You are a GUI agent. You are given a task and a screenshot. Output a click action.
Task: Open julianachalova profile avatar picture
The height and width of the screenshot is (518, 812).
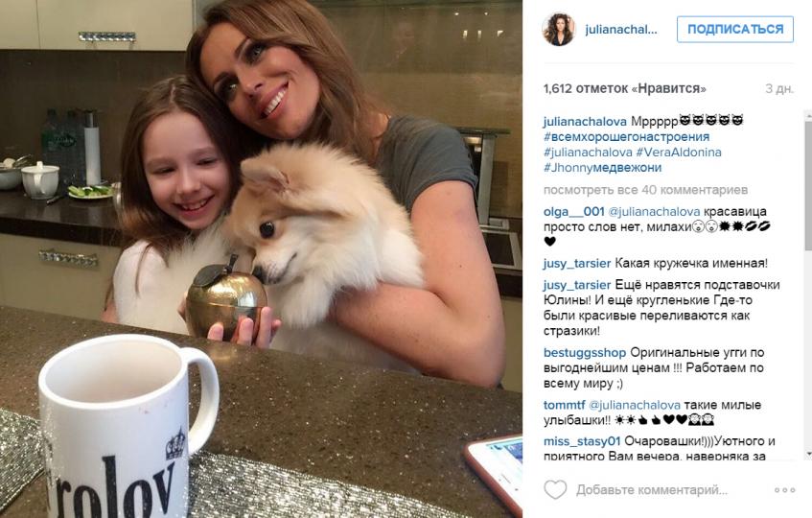(558, 30)
